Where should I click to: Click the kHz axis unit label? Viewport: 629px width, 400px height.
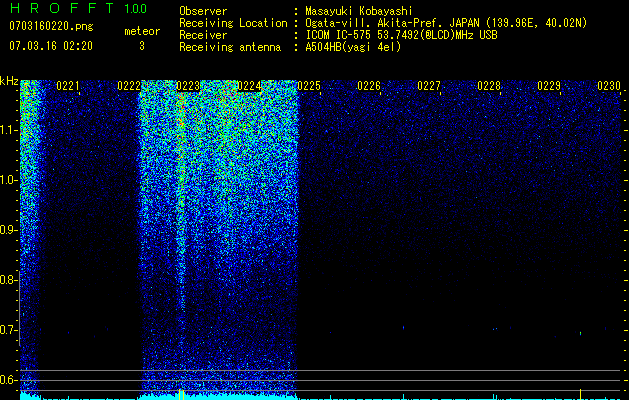pos(9,81)
